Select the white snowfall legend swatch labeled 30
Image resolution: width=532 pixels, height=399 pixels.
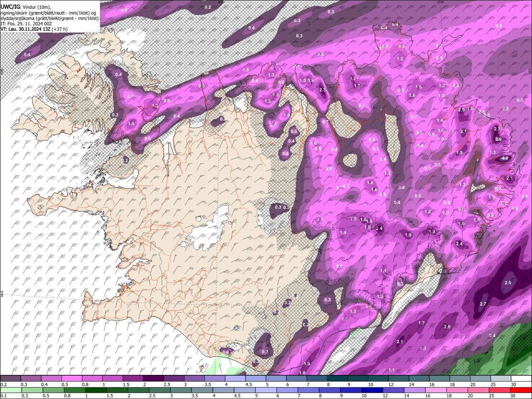coord(521,379)
